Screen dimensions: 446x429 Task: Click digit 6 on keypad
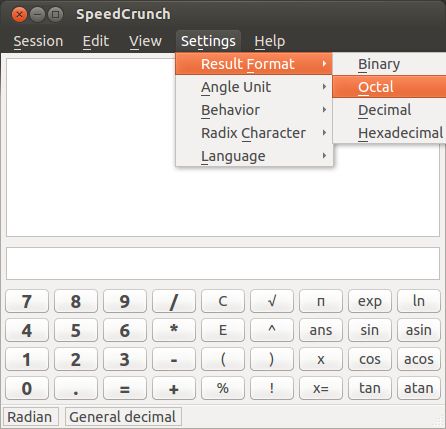[x=125, y=330]
